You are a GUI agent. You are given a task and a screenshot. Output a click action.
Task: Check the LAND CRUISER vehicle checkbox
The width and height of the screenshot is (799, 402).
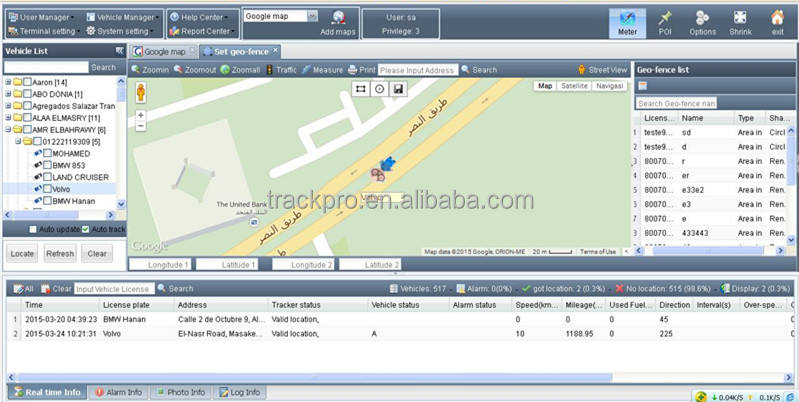(47, 177)
